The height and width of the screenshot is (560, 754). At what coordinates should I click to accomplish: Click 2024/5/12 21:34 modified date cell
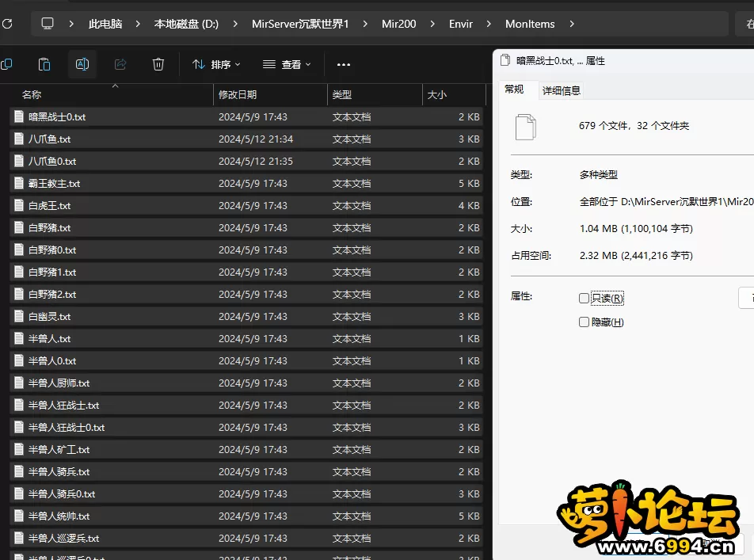pos(256,139)
